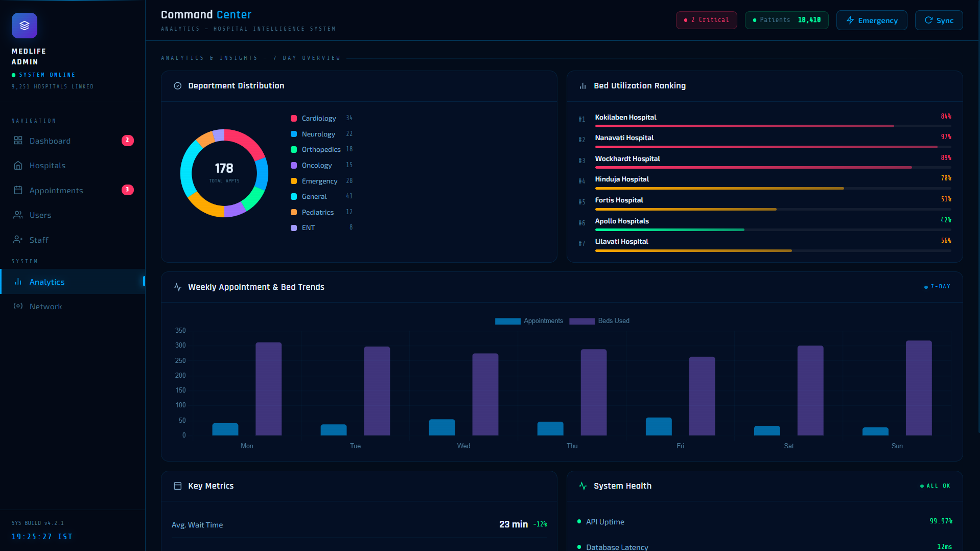Click the Neurology legend color swatch
Image resolution: width=980 pixels, height=551 pixels.
(294, 134)
